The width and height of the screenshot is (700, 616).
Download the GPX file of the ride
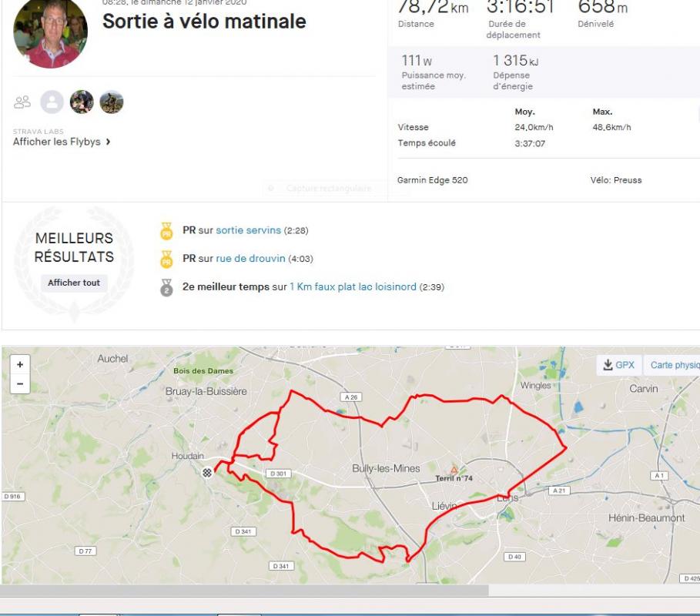click(x=619, y=365)
